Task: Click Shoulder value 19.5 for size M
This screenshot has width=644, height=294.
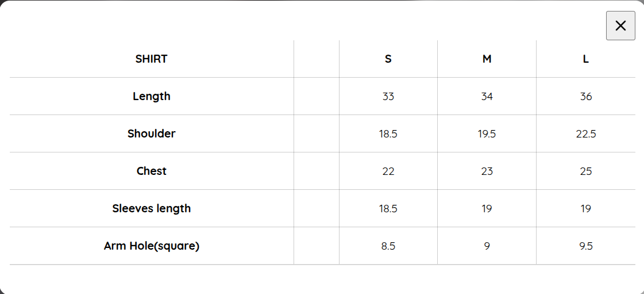Action: (x=487, y=133)
